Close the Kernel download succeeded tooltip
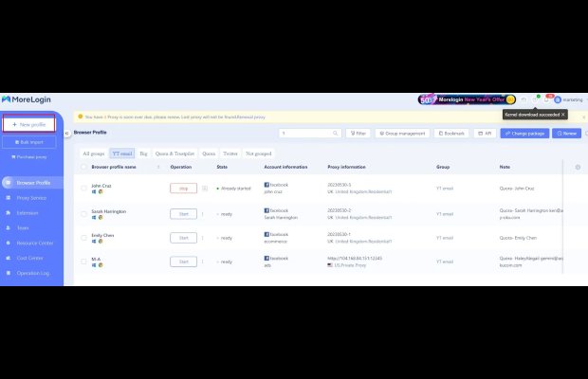 coord(562,114)
